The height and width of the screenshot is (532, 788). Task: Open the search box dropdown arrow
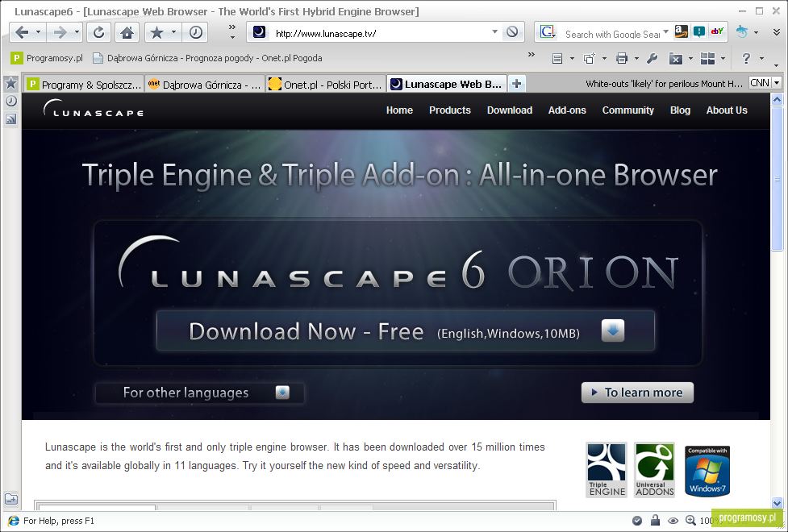[666, 31]
